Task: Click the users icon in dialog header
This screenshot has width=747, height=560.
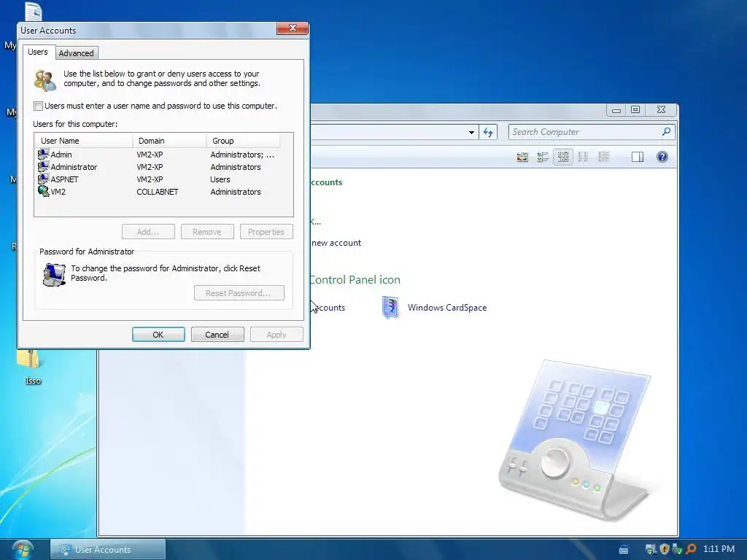Action: tap(45, 79)
